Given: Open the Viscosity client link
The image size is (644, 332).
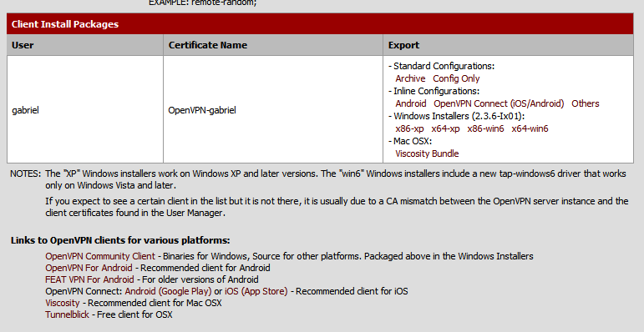Looking at the screenshot, I should tap(62, 303).
